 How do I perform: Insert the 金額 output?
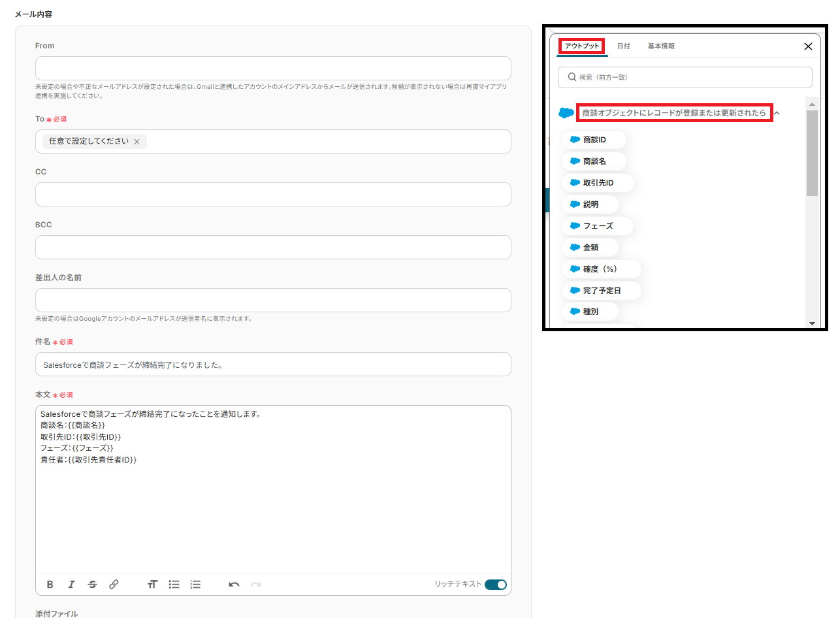pyautogui.click(x=590, y=248)
